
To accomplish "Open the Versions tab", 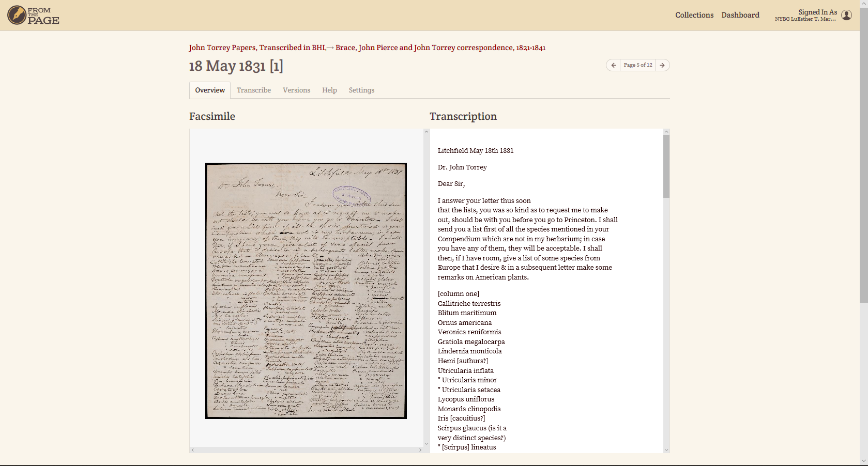I will tap(296, 90).
